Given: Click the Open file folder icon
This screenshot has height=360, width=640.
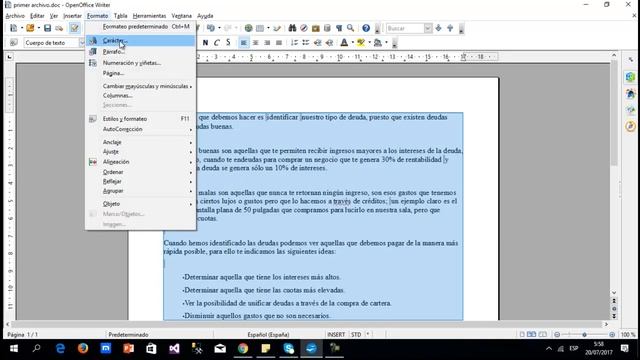Looking at the screenshot, I should click(x=30, y=28).
